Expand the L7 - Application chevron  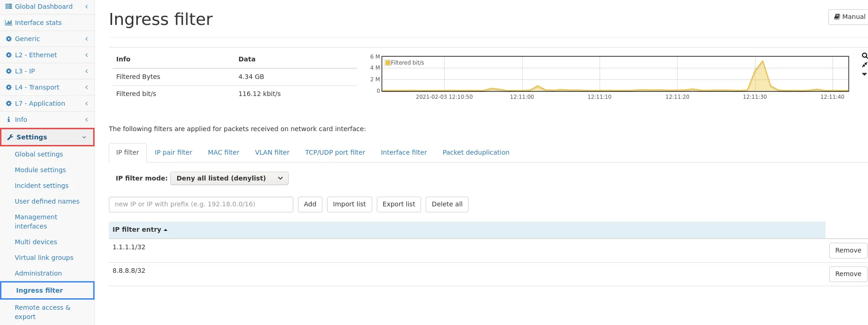86,103
